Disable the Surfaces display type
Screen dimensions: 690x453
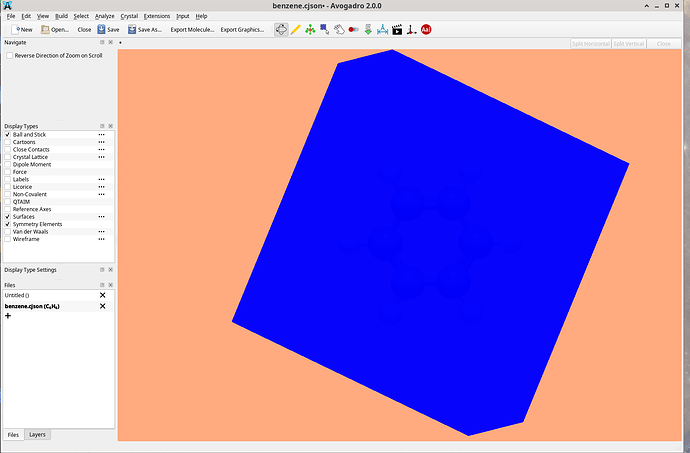point(8,217)
